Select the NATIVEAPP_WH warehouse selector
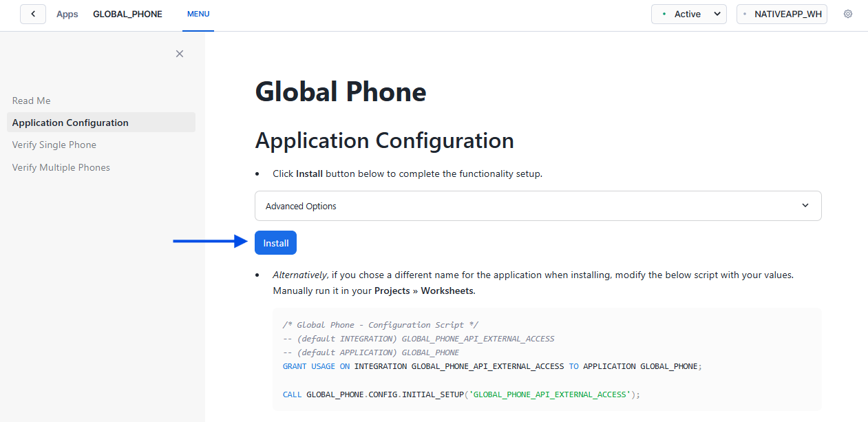This screenshot has width=868, height=422. pos(781,14)
